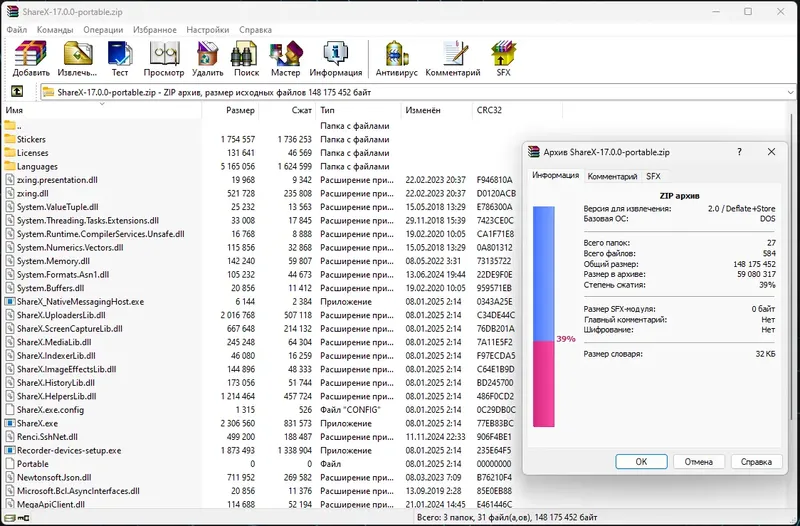This screenshot has height=526, width=800.
Task: Click the 39% compression ratio bar
Action: pyautogui.click(x=544, y=316)
